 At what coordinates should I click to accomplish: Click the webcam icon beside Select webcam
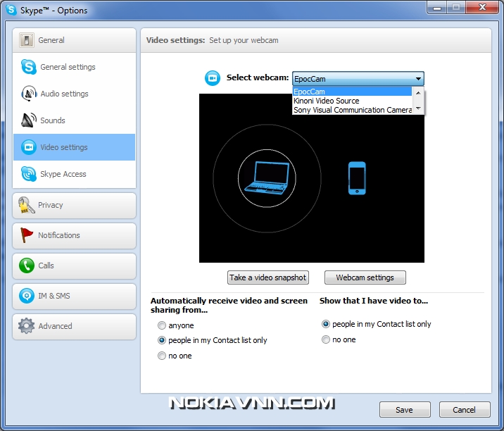213,78
